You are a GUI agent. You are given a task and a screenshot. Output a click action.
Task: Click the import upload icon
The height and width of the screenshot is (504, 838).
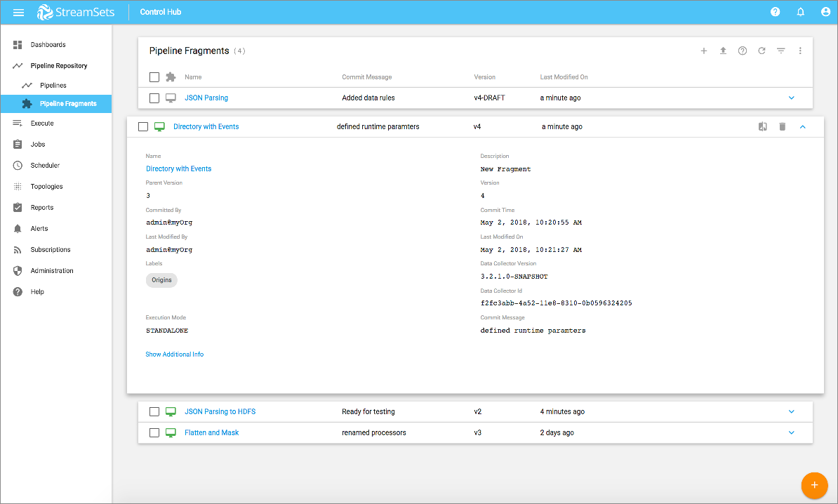[723, 51]
